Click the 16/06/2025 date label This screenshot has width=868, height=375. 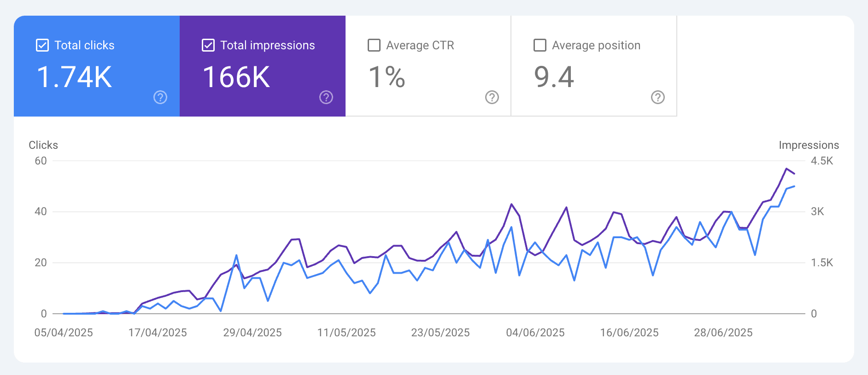pyautogui.click(x=629, y=333)
